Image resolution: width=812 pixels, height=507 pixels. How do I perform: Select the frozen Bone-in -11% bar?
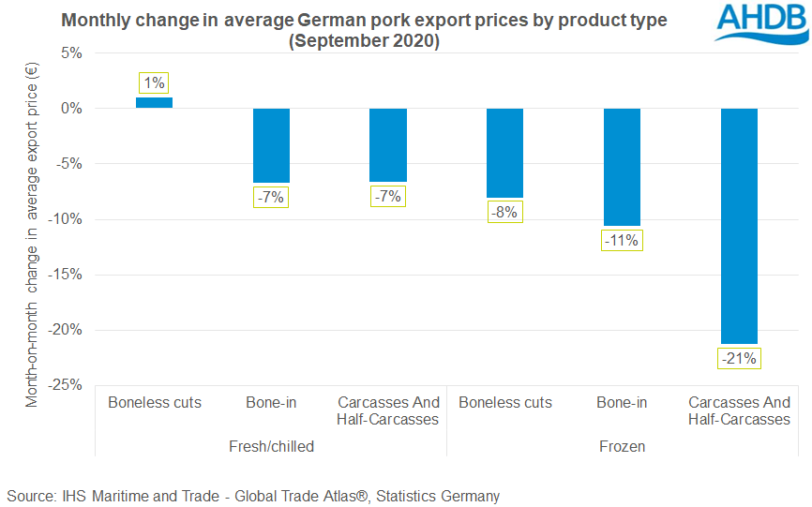pyautogui.click(x=622, y=167)
